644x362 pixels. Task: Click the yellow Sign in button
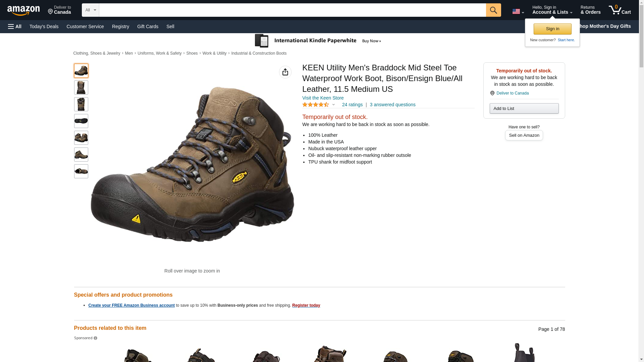(x=552, y=29)
